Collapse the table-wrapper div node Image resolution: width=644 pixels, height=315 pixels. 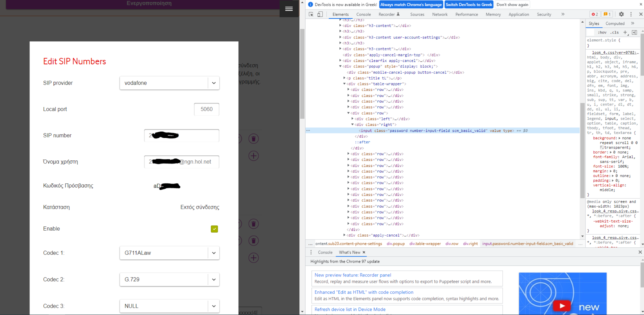coord(345,84)
